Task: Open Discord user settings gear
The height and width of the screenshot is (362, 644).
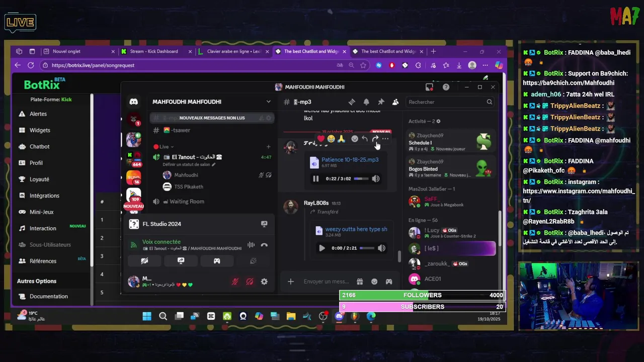Action: 264,282
